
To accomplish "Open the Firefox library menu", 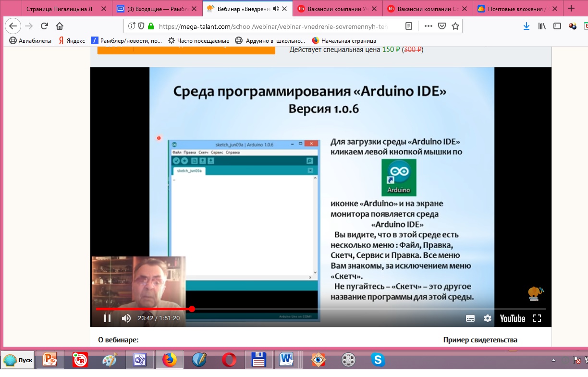I will (x=542, y=26).
